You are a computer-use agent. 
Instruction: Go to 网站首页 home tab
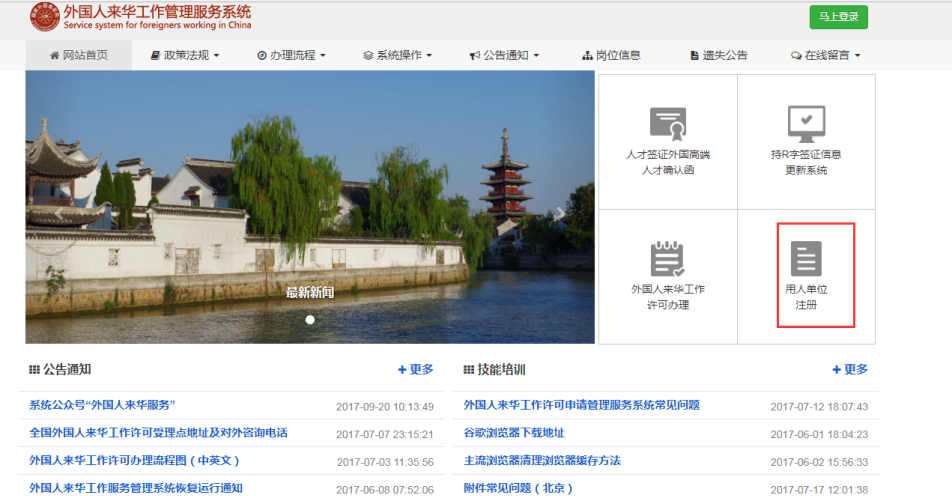78,55
